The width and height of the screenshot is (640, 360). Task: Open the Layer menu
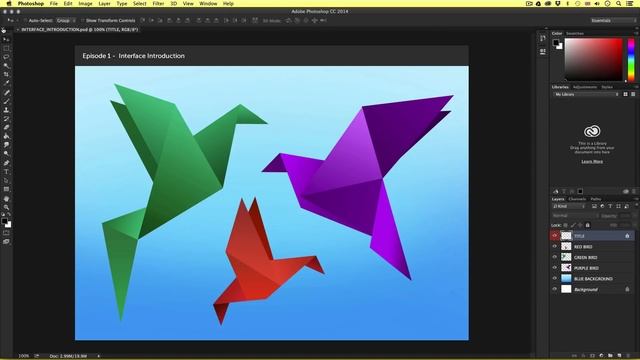tap(104, 3)
